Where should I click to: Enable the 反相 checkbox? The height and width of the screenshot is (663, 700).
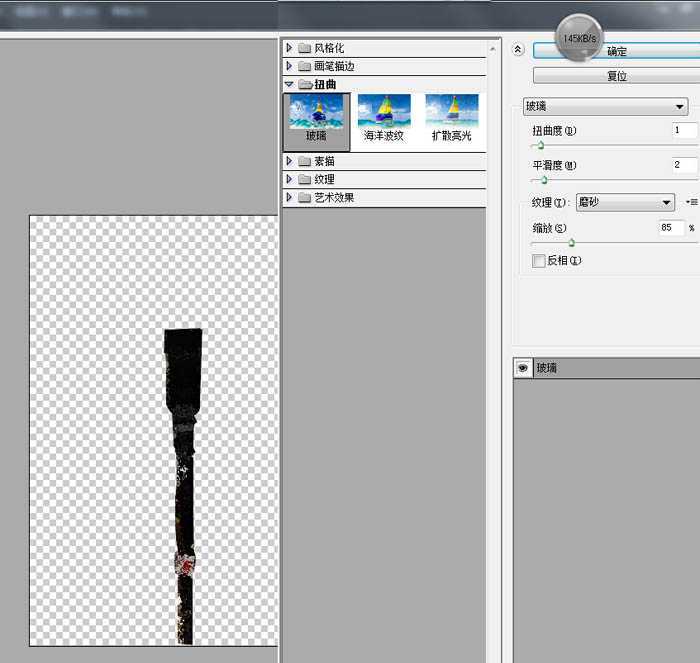539,261
